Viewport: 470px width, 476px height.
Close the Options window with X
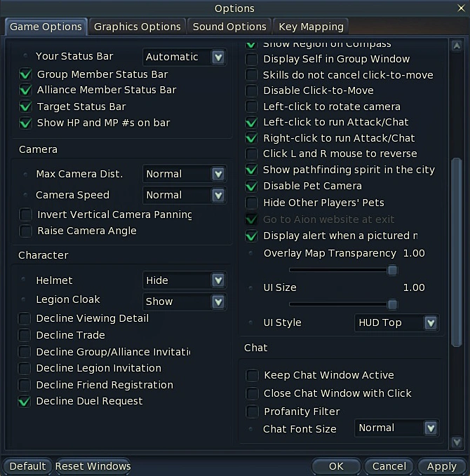[x=459, y=8]
